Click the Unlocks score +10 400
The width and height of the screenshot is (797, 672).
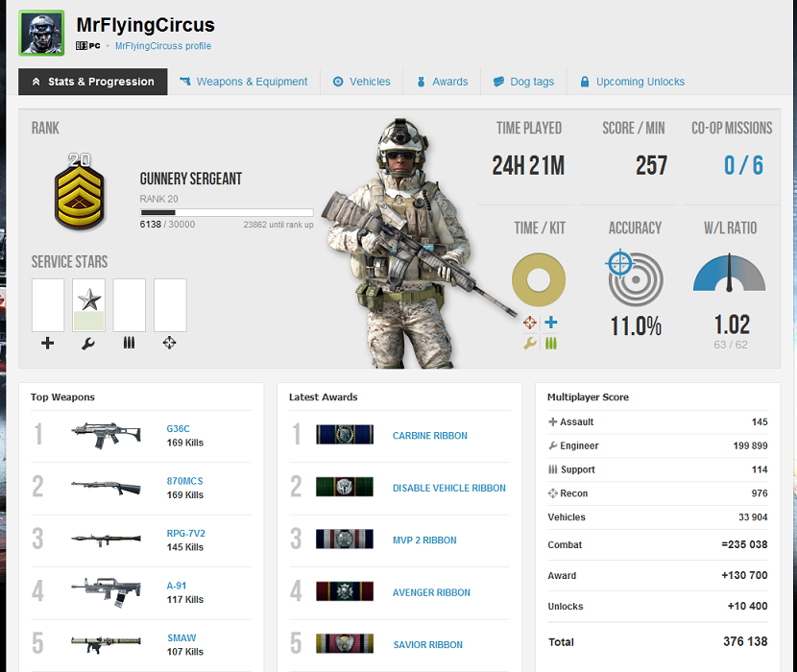point(747,606)
